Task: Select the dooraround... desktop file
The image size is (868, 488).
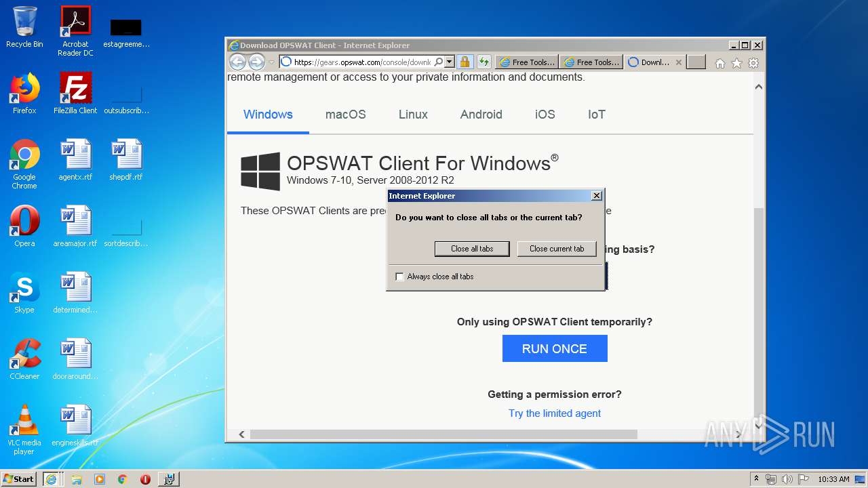Action: (75, 359)
